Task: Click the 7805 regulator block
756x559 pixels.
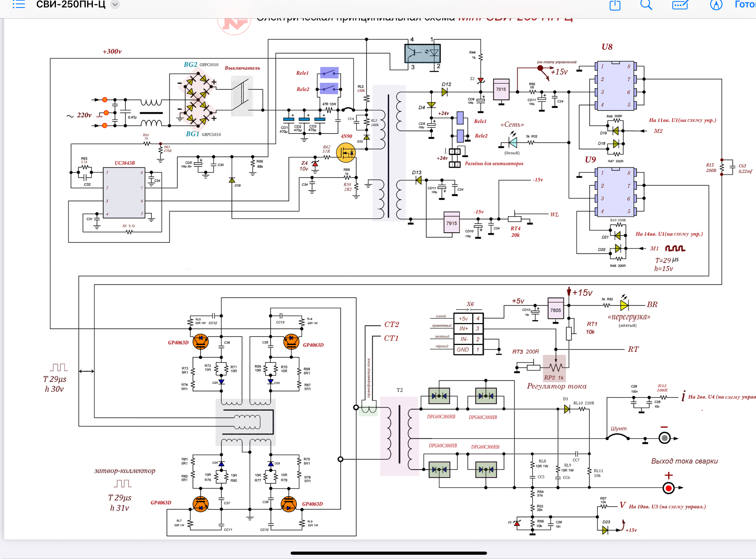Action: (555, 309)
